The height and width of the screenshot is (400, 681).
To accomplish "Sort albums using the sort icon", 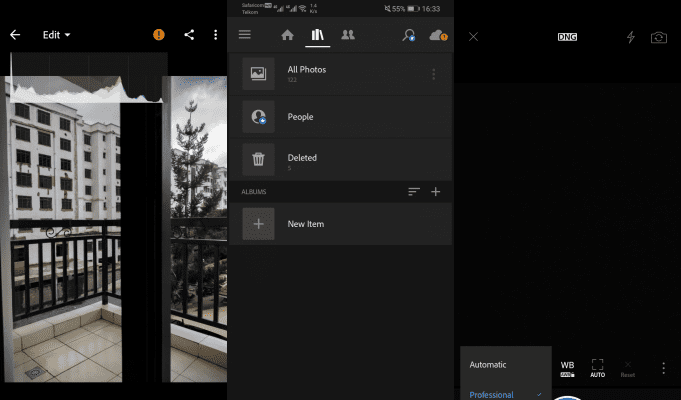I will point(414,192).
